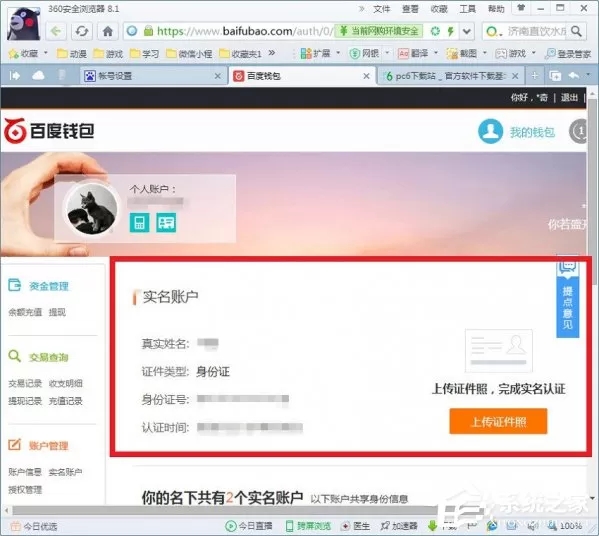
Task: Close the 百度钱包 tab
Action: (x=366, y=76)
